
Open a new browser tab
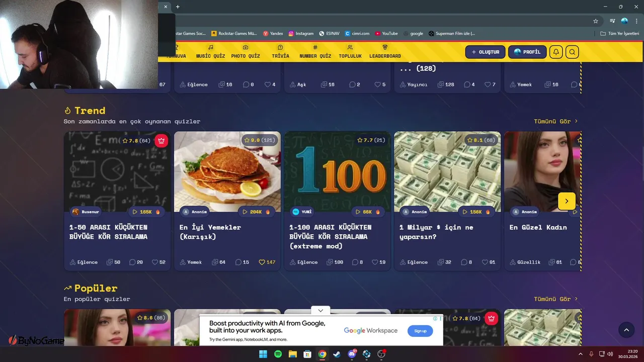tap(178, 7)
